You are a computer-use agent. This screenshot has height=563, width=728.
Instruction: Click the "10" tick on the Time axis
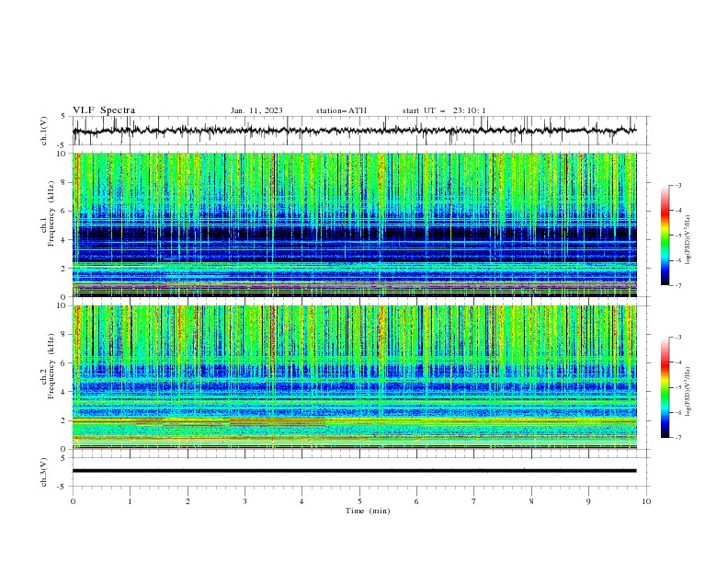pos(646,501)
